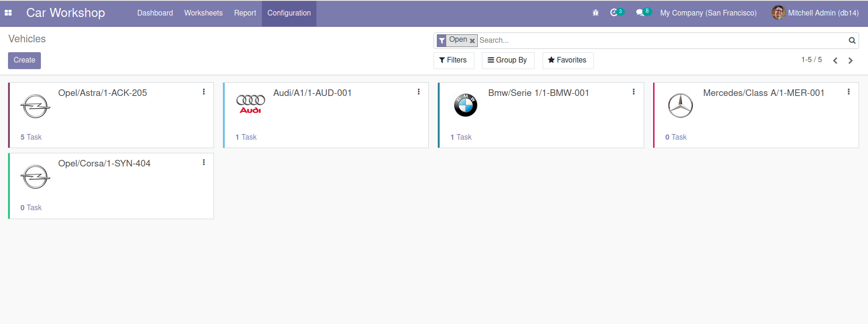Viewport: 868px width, 324px height.
Task: Go to the next page arrow
Action: coord(850,60)
